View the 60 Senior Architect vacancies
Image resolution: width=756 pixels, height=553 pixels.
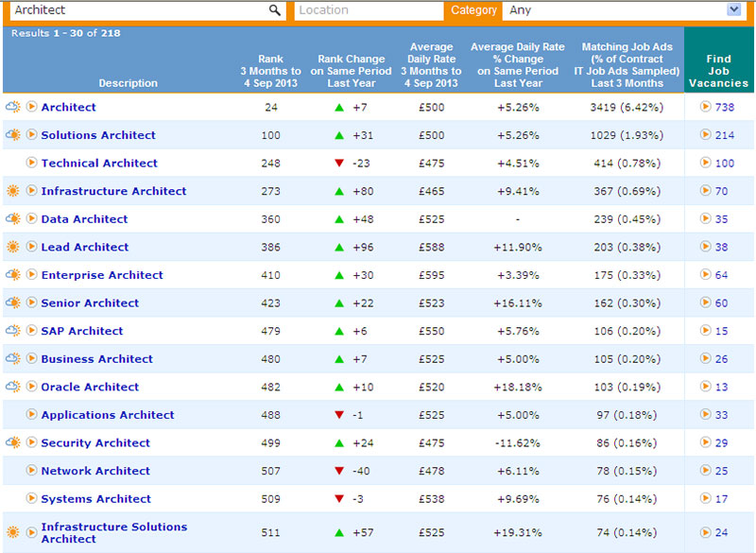click(x=721, y=302)
